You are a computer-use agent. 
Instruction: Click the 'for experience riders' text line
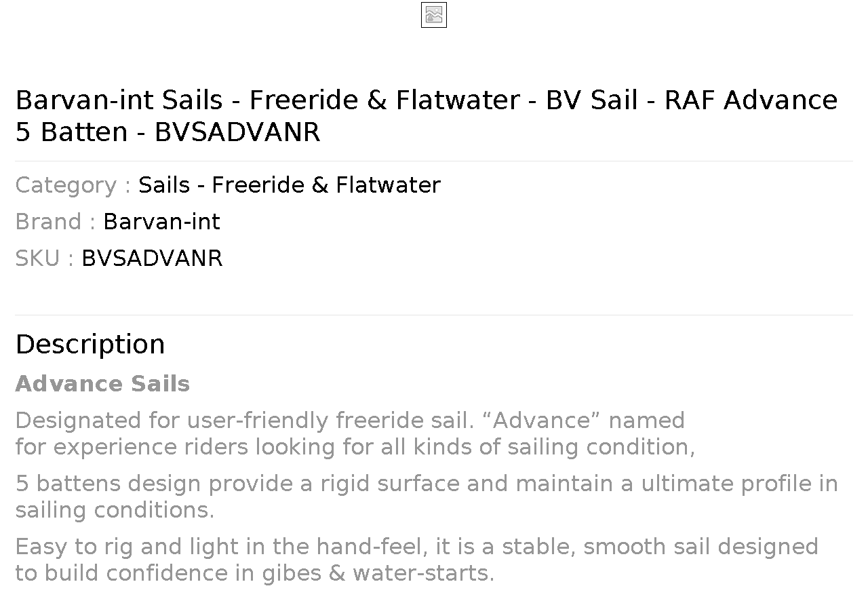click(355, 447)
